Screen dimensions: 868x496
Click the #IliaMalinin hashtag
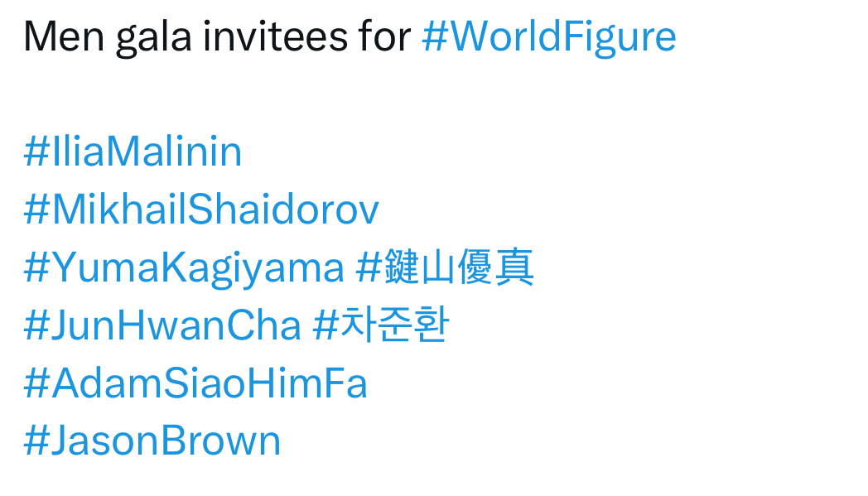[x=133, y=152]
